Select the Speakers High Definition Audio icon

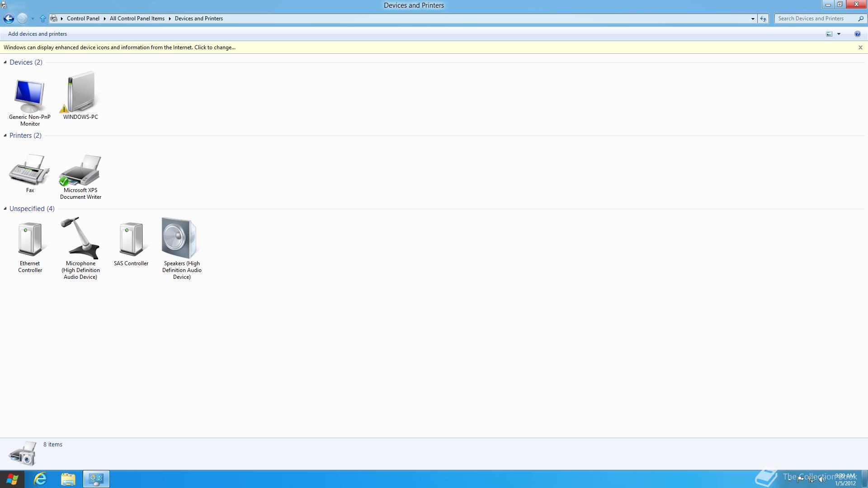pos(179,238)
